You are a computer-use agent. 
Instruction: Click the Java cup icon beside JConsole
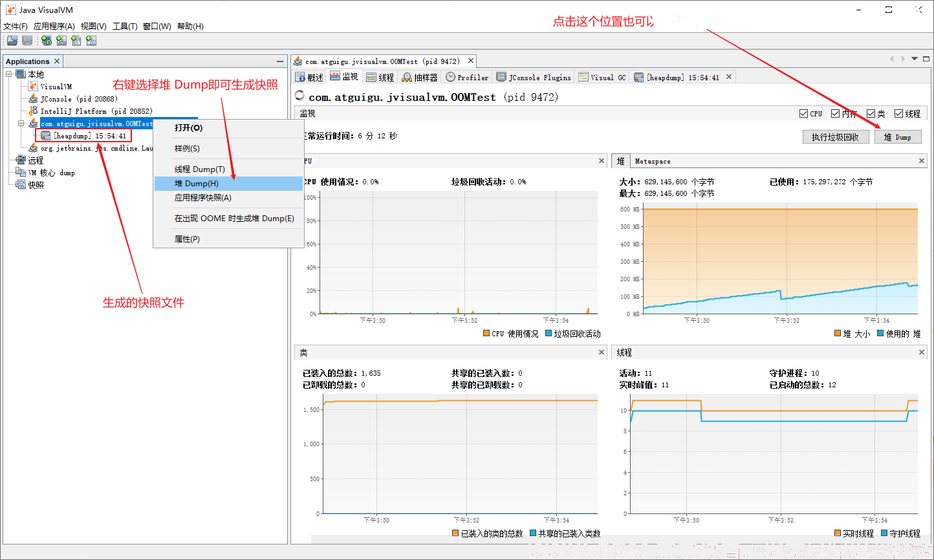33,98
